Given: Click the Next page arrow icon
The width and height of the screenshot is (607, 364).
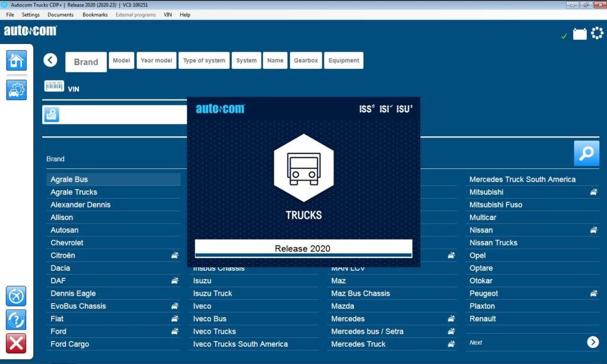Looking at the screenshot, I should pos(593,342).
